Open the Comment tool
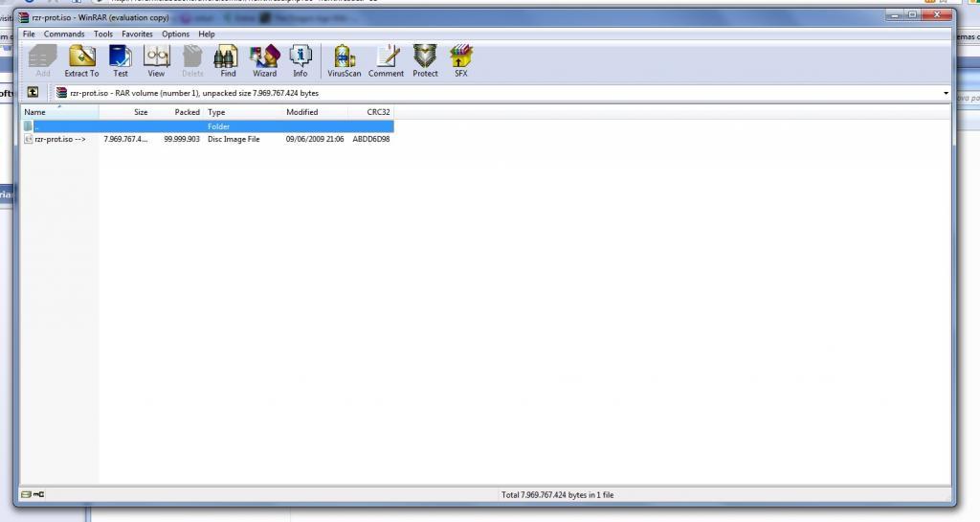The image size is (980, 522). [386, 60]
